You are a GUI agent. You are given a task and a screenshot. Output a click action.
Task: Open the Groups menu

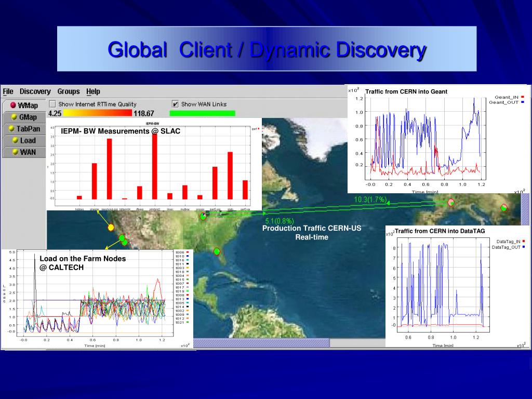pyautogui.click(x=69, y=91)
